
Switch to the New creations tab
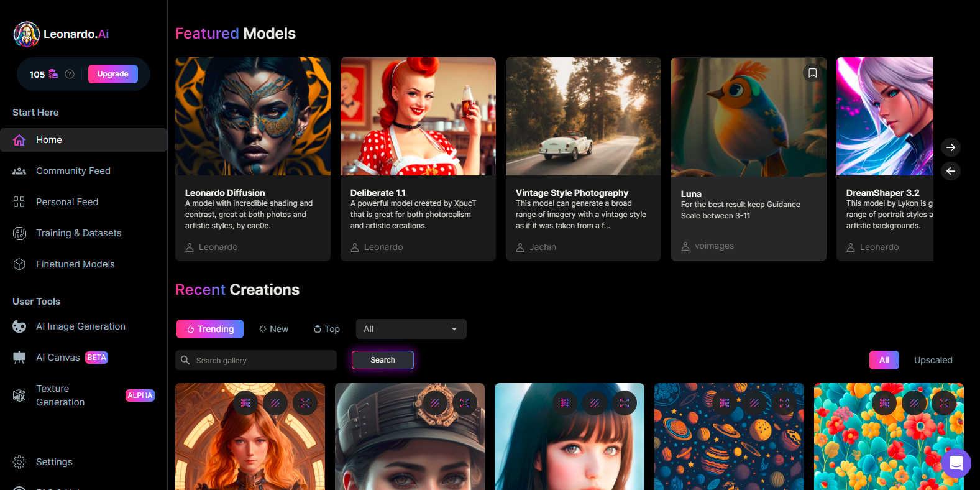(x=274, y=329)
